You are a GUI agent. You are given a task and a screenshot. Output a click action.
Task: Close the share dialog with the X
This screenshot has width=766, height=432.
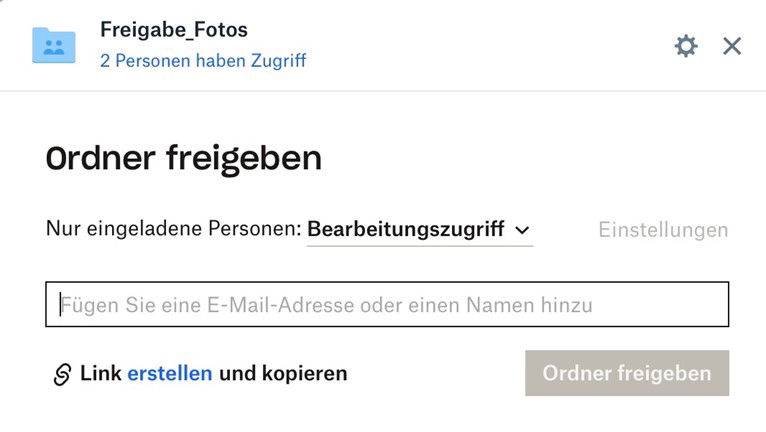click(732, 46)
